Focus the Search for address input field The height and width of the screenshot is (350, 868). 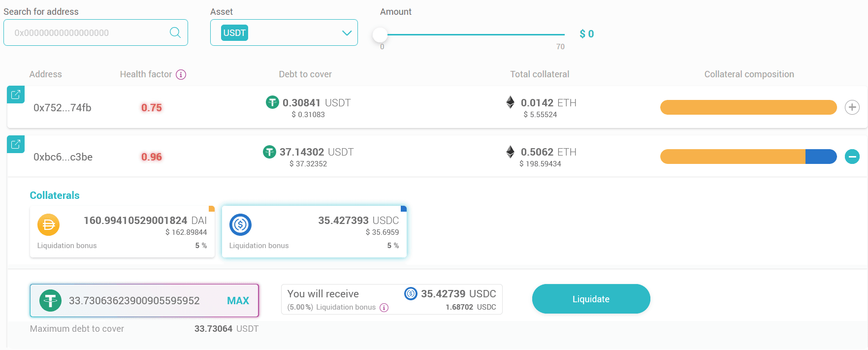coord(89,33)
